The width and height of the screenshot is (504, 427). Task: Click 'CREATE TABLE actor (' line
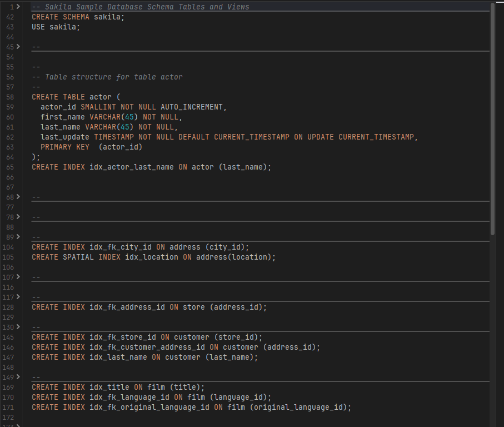[76, 97]
